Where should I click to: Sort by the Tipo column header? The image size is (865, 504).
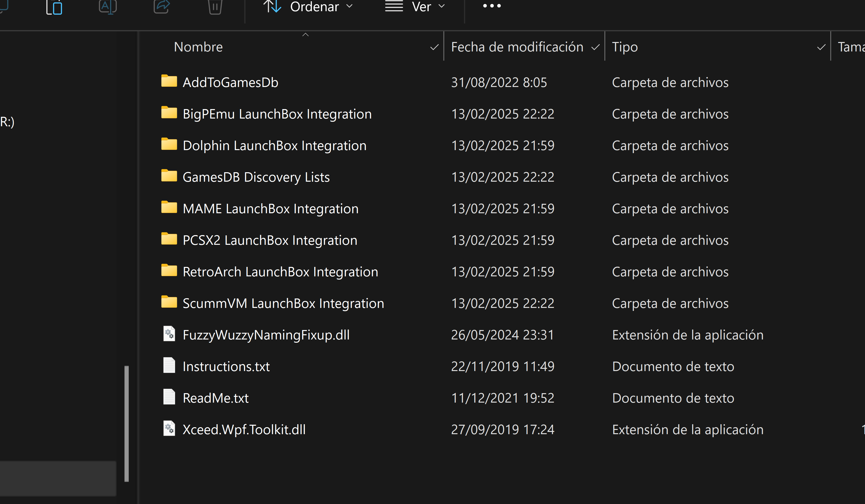point(625,47)
